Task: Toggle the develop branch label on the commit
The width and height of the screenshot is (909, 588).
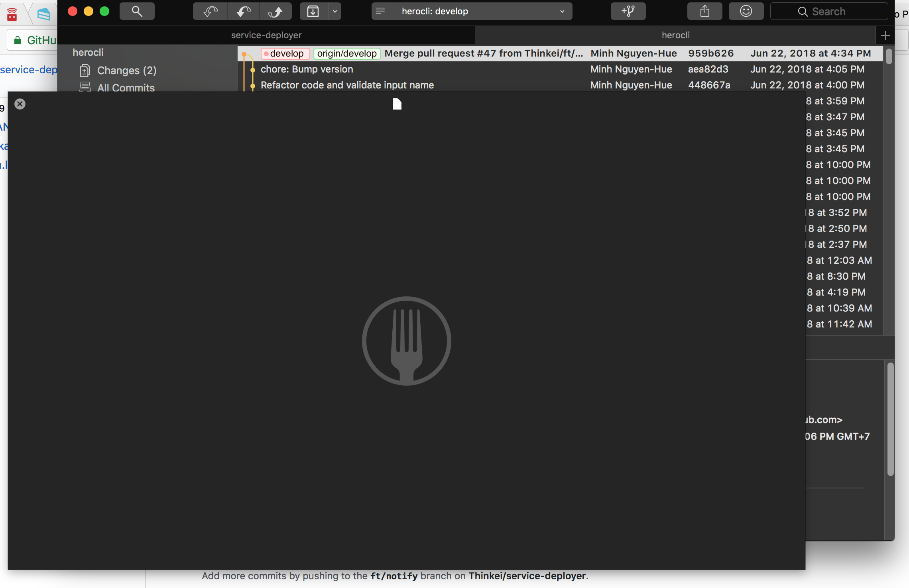Action: [285, 53]
